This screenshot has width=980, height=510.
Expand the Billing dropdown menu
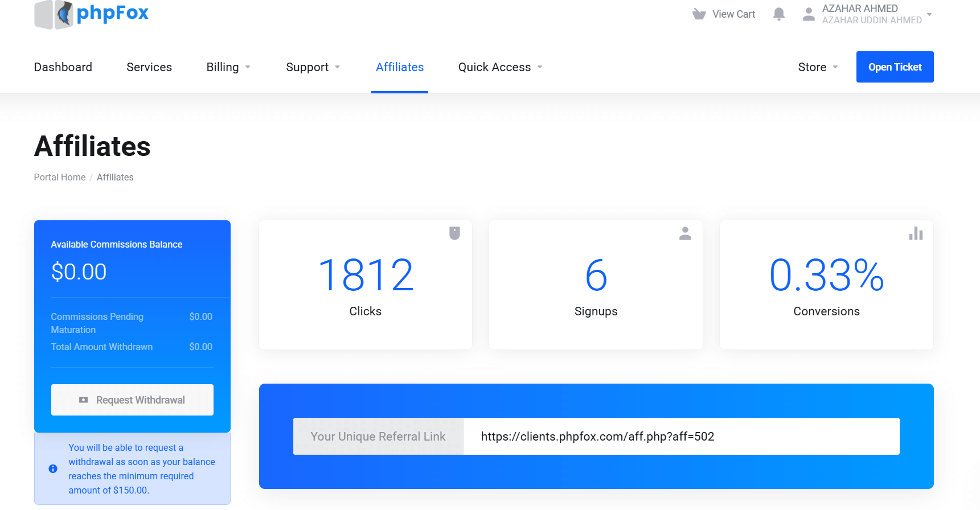[228, 67]
